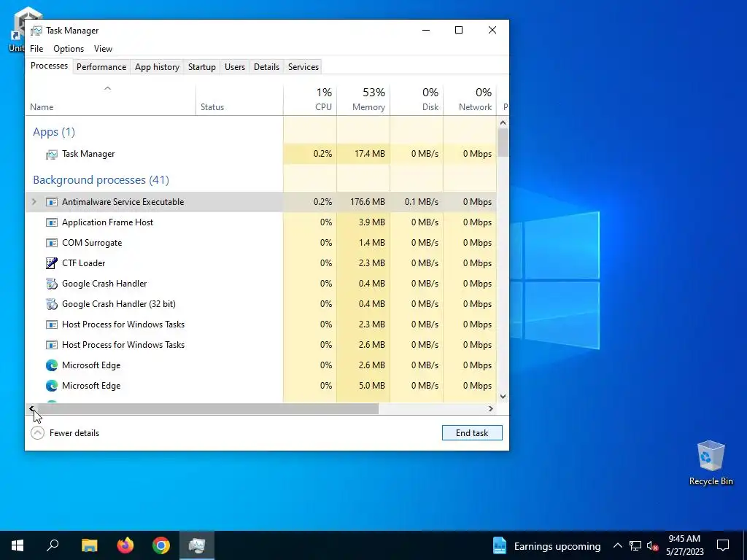
Task: Click the horizontal scrollbar right arrow
Action: [491, 408]
